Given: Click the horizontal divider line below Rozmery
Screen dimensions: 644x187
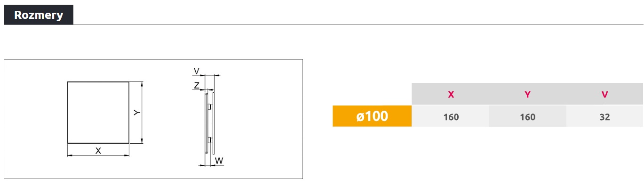Looking at the screenshot, I should coord(358,24).
